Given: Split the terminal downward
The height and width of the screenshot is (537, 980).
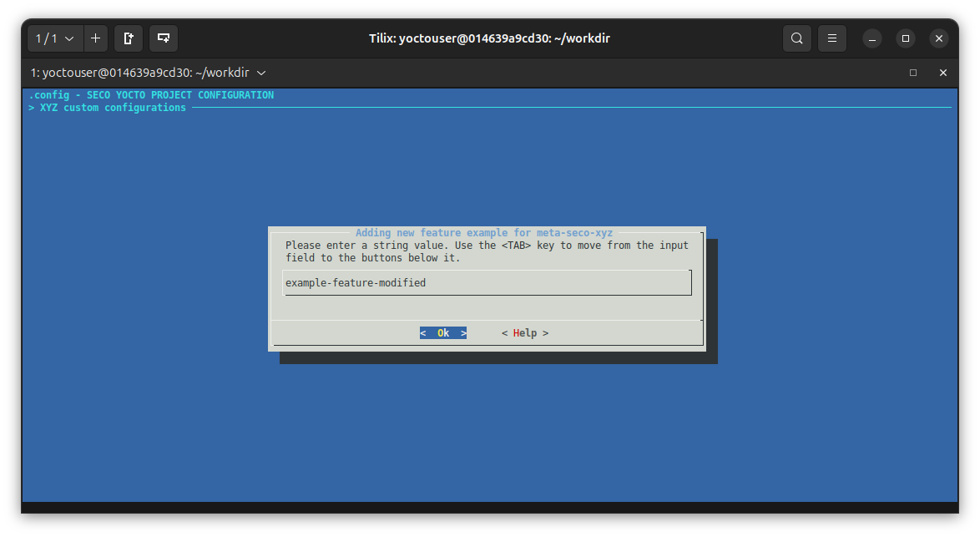Looking at the screenshot, I should (163, 38).
